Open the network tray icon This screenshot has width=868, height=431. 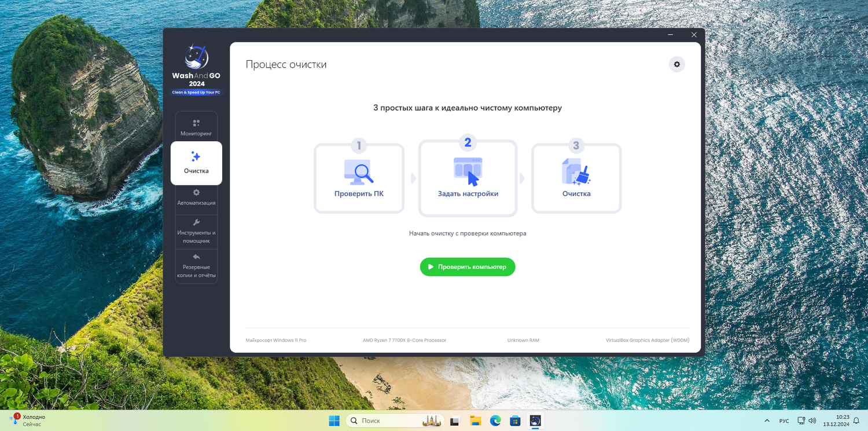coord(801,421)
